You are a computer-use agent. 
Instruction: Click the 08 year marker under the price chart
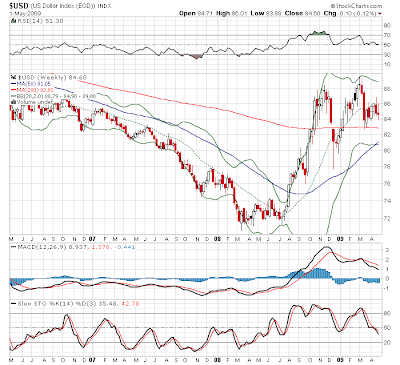point(217,239)
